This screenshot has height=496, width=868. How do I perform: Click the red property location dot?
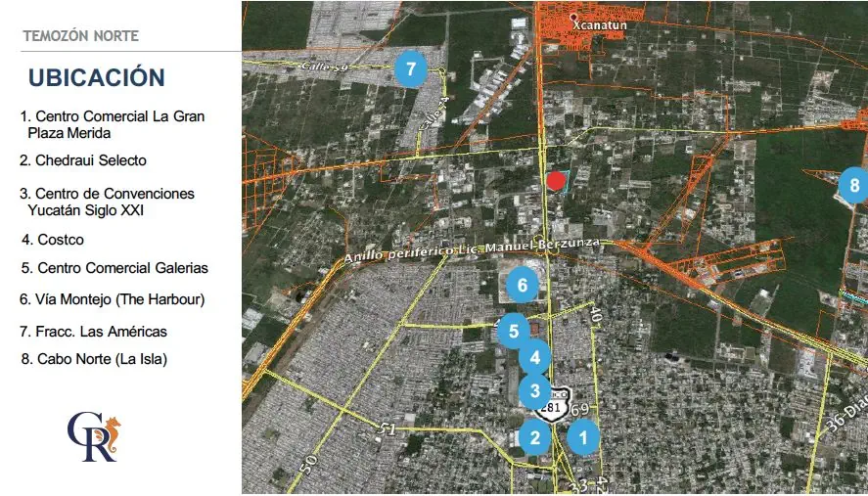coord(556,181)
